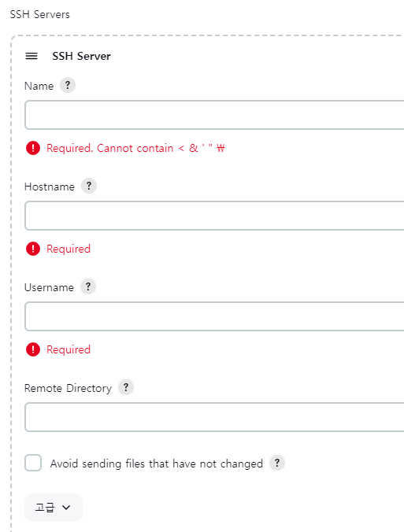This screenshot has width=404, height=532.
Task: Focus the Remote Directory input field
Action: point(214,417)
